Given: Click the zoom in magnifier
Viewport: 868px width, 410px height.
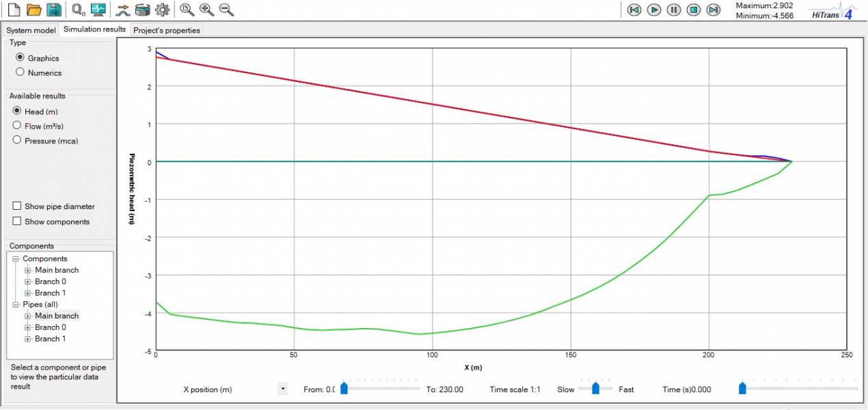Looking at the screenshot, I should pyautogui.click(x=206, y=10).
